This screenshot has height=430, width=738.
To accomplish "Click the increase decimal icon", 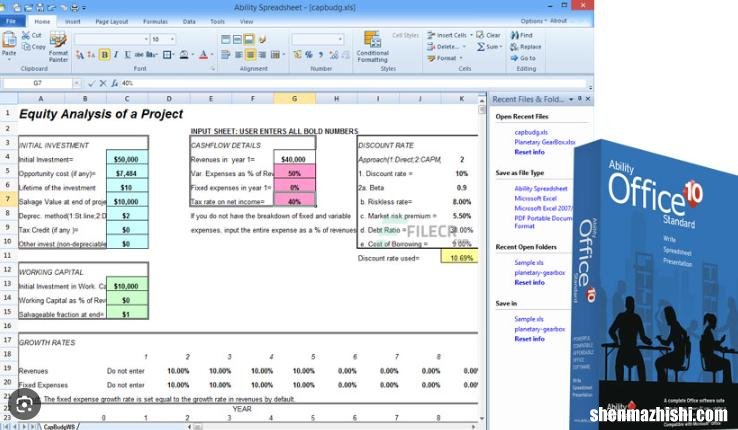I will [334, 55].
